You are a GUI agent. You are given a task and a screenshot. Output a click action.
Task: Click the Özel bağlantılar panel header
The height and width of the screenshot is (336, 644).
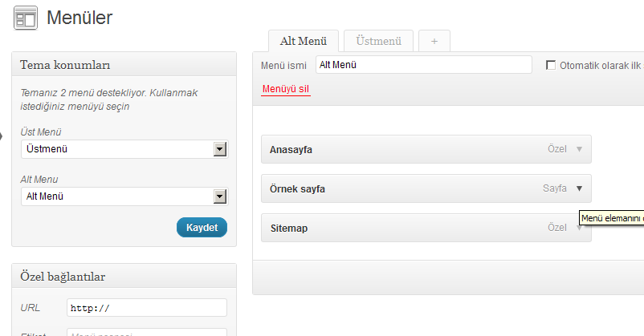tap(124, 276)
